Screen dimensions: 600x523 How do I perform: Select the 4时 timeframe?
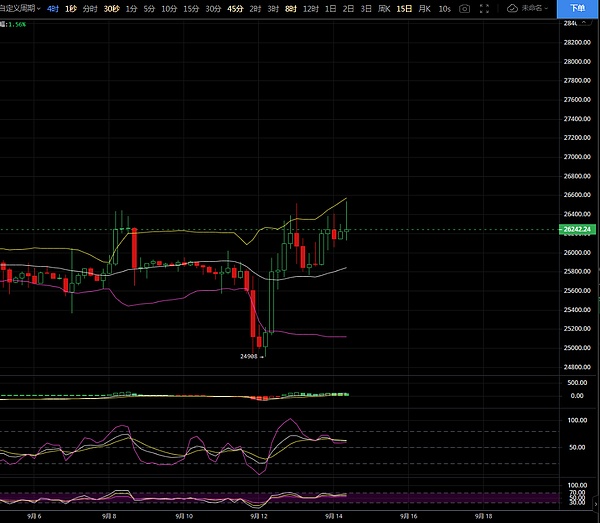(52, 8)
